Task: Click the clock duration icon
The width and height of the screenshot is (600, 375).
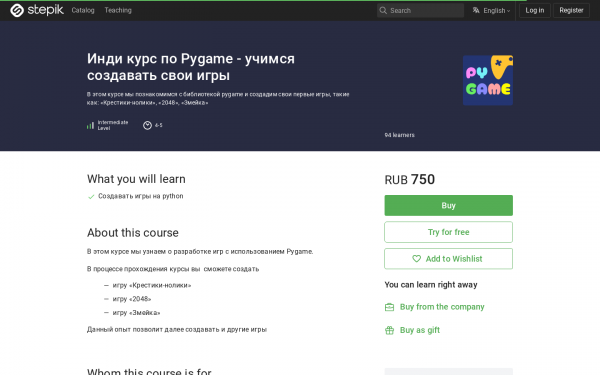Action: click(147, 125)
